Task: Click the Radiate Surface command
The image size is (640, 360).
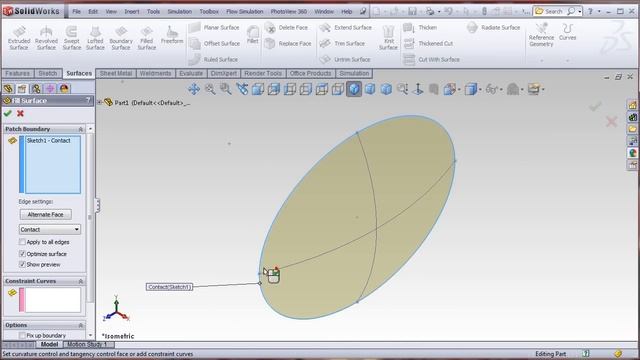Action: (493, 27)
